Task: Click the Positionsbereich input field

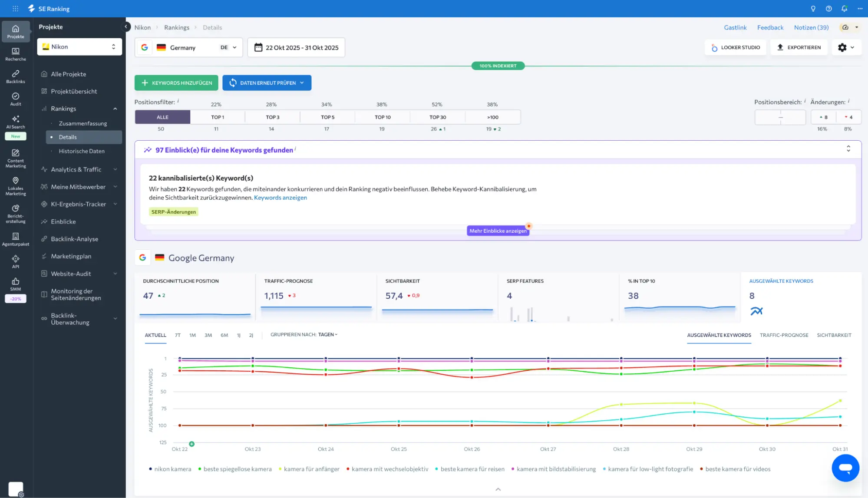Action: click(x=780, y=117)
